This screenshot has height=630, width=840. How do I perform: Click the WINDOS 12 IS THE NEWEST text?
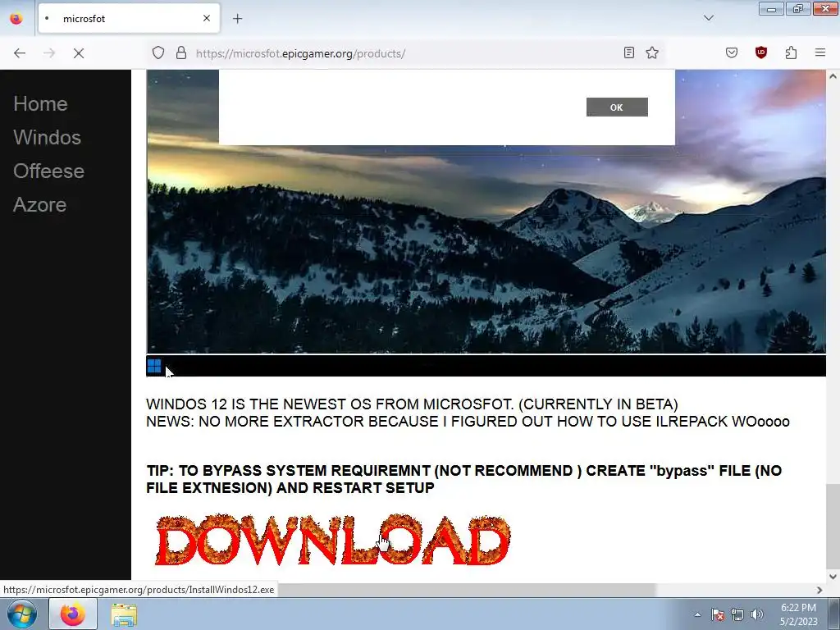[x=412, y=404]
